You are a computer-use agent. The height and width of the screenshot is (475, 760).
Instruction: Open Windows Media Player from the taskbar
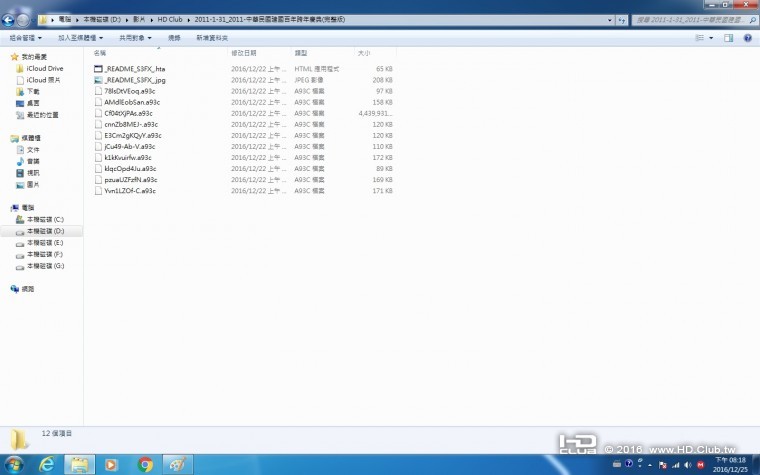point(111,465)
